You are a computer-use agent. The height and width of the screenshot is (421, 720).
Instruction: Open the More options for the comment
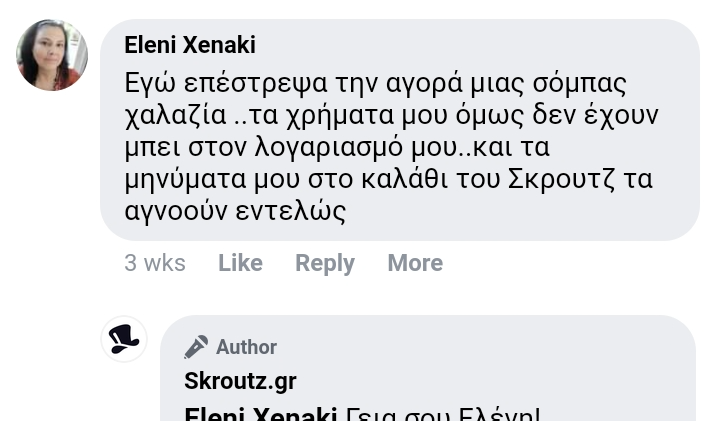[x=415, y=263]
